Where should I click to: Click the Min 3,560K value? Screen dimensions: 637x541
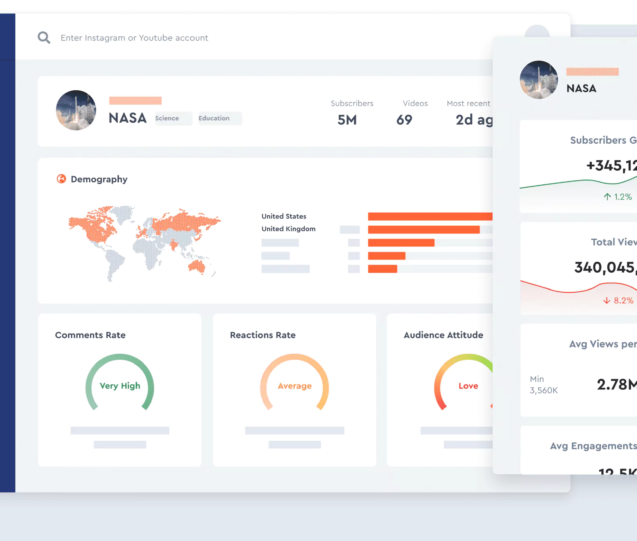(544, 385)
